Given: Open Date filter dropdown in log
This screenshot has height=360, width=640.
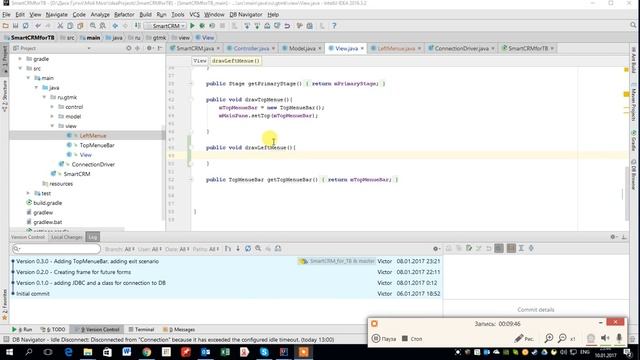Looking at the screenshot, I should 178,249.
